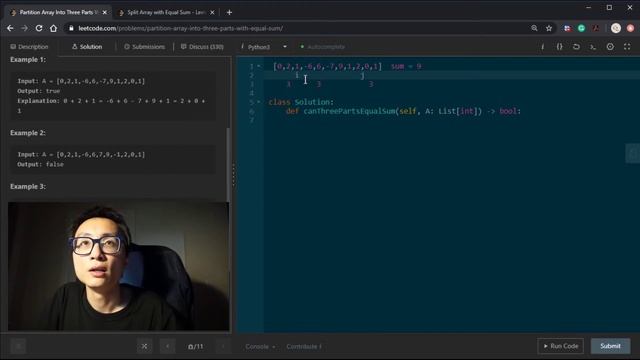Click the Run Code button
640x360 pixels.
[561, 346]
